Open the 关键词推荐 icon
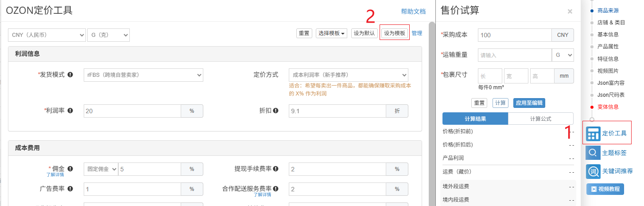644x206 pixels. 593,171
